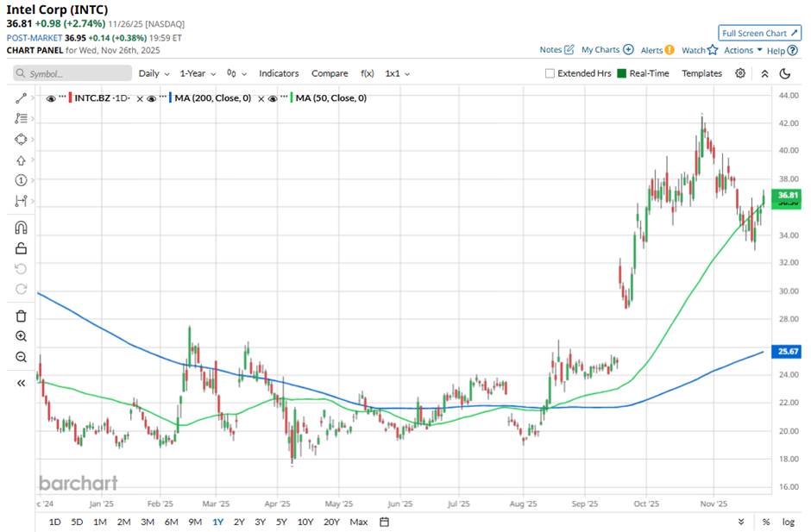Select the 6M time range tab

(x=171, y=522)
